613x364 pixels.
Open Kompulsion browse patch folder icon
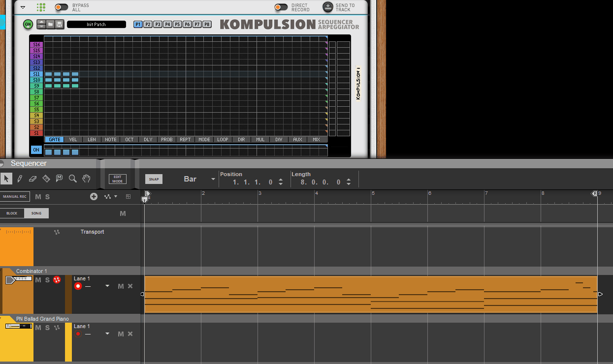click(50, 24)
